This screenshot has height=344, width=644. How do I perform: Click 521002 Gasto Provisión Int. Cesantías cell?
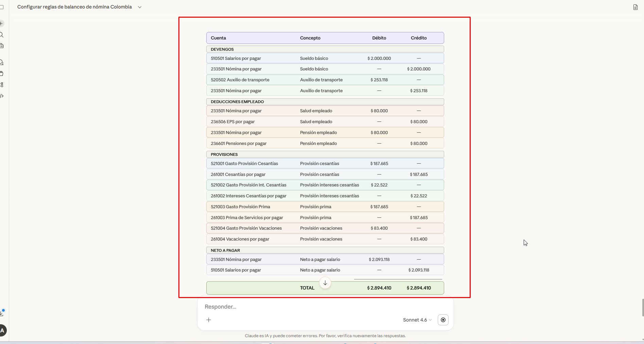pos(248,185)
